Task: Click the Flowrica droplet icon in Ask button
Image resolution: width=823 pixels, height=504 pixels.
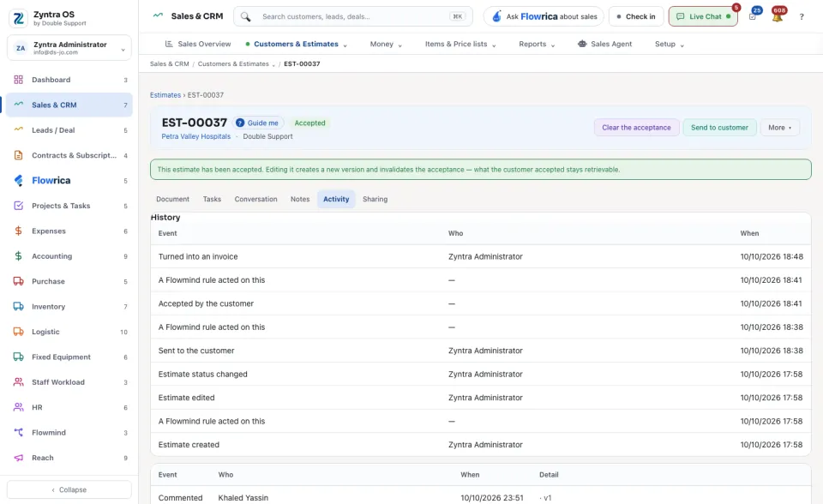Action: coord(496,17)
